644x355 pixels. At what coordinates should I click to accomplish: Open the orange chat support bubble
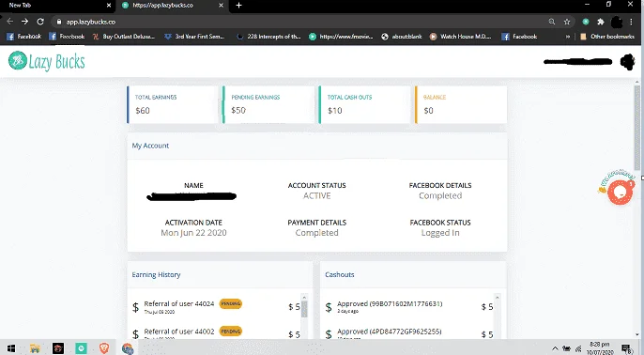pos(621,192)
